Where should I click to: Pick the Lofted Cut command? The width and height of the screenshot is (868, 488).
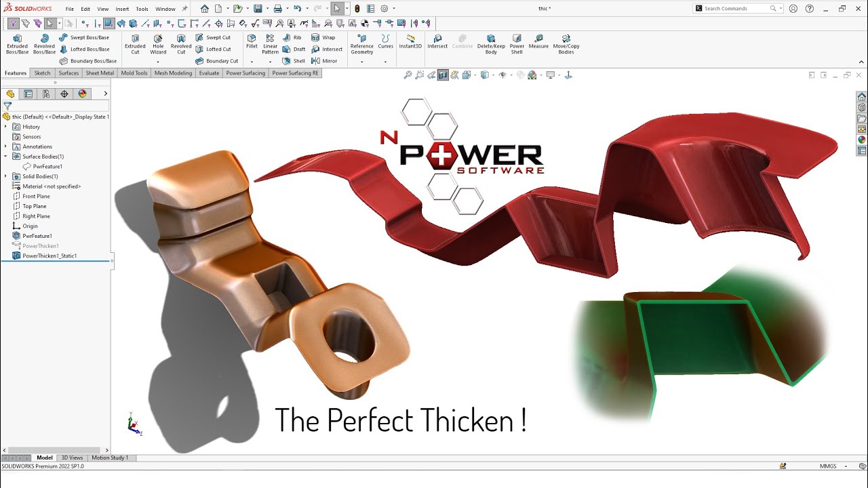213,49
